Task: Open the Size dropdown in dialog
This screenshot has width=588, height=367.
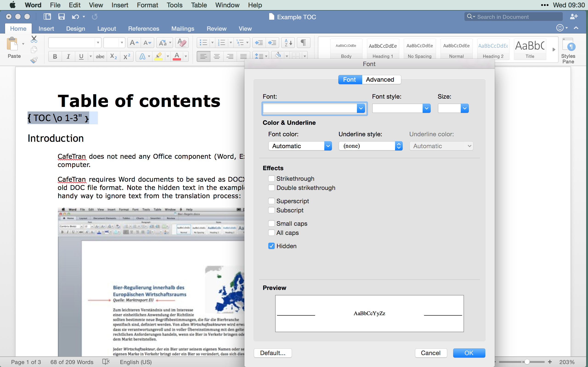Action: click(x=465, y=108)
